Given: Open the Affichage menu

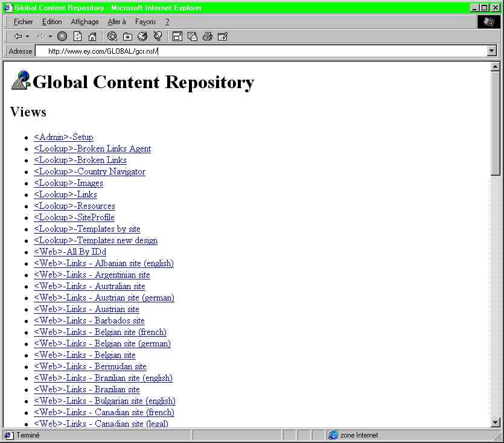Looking at the screenshot, I should click(85, 22).
